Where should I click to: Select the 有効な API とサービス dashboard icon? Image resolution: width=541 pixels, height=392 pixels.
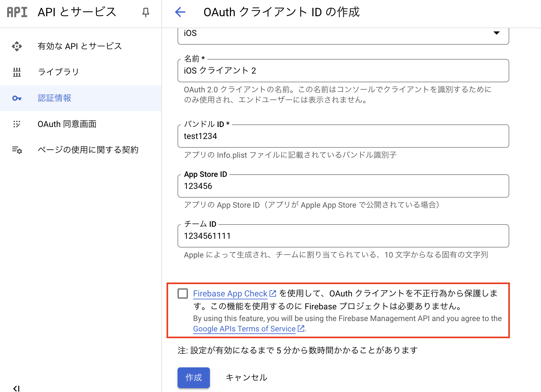point(17,46)
